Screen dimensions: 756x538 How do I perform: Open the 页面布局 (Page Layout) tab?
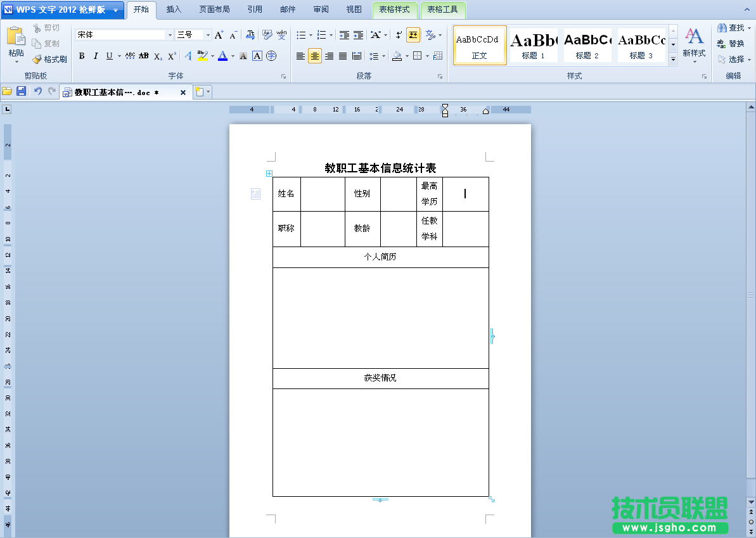coord(214,10)
